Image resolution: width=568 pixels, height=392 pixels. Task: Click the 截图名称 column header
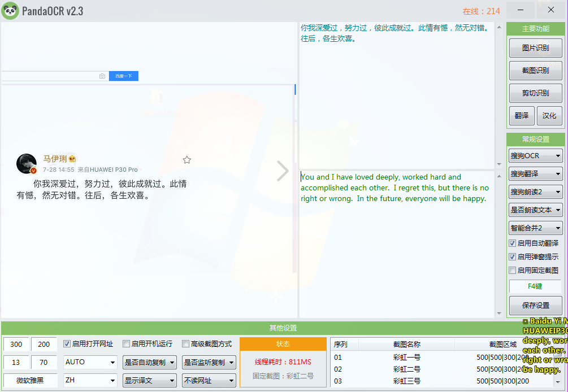tap(406, 344)
